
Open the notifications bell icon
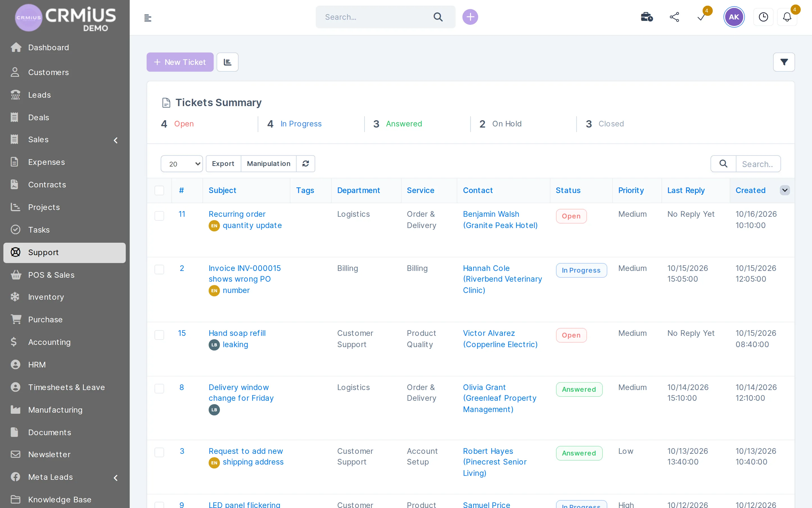[x=787, y=17]
